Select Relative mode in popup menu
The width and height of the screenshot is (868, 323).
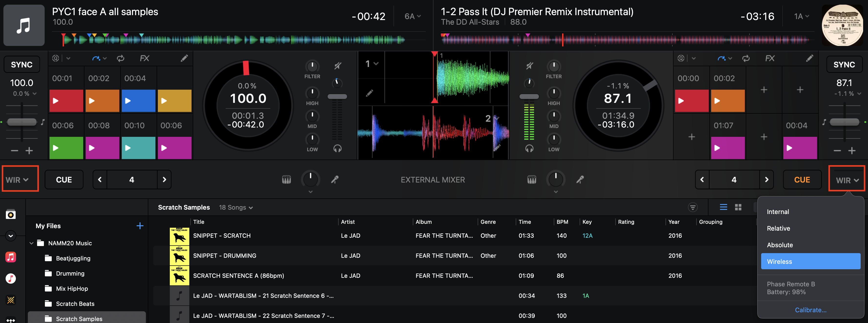811,228
